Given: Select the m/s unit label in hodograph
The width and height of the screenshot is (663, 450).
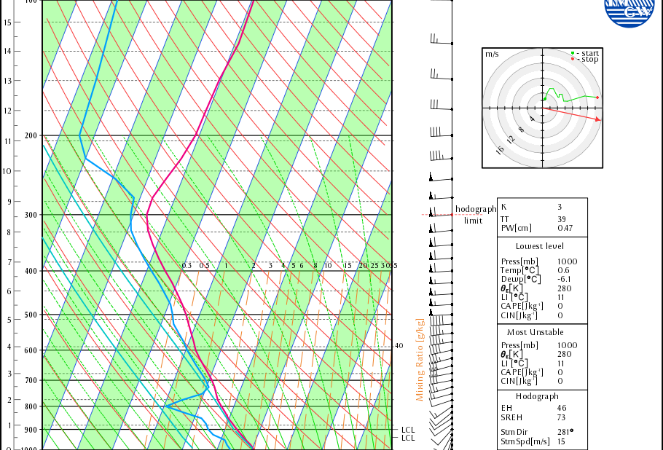Looking at the screenshot, I should click(x=492, y=54).
